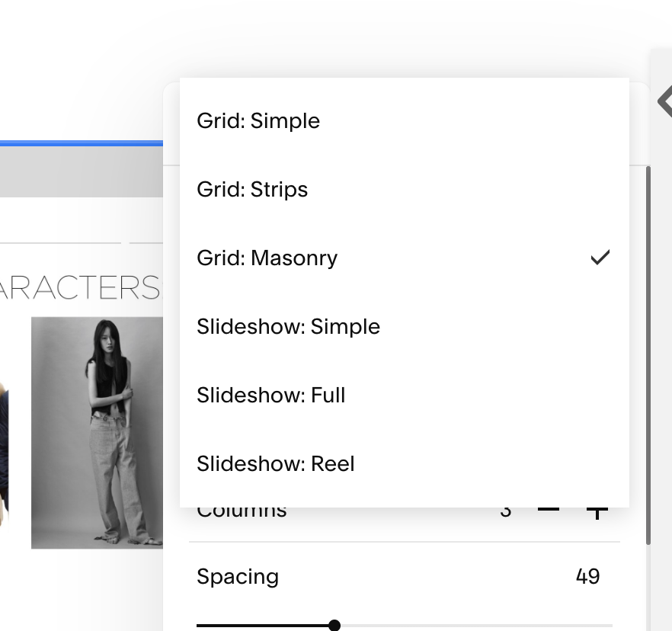Click the checkmark beside Grid: Masonry
Image resolution: width=672 pixels, height=631 pixels.
click(600, 258)
